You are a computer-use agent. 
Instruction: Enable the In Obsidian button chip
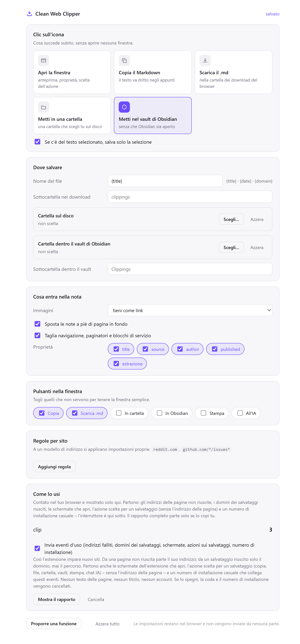171,413
